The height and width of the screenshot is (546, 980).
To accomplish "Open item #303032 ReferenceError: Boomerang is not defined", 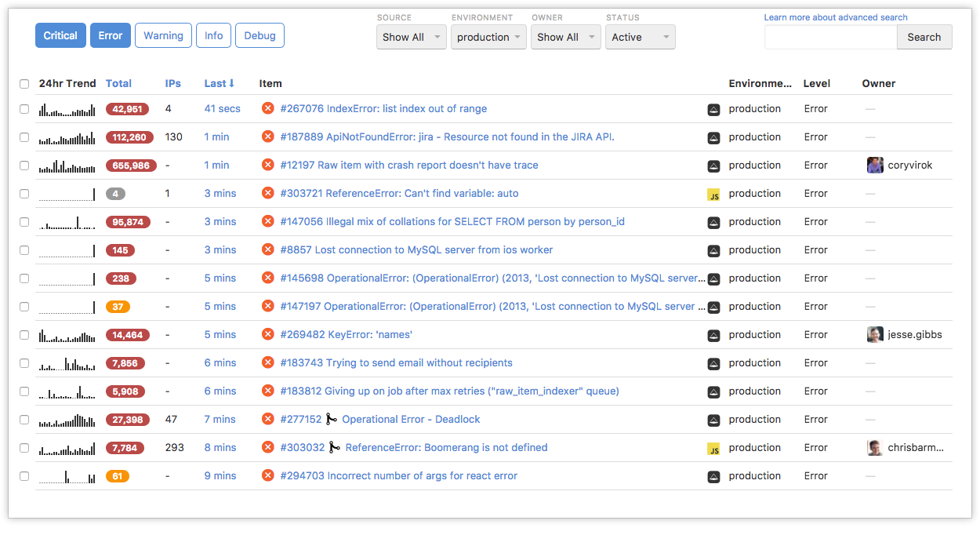I will click(446, 448).
